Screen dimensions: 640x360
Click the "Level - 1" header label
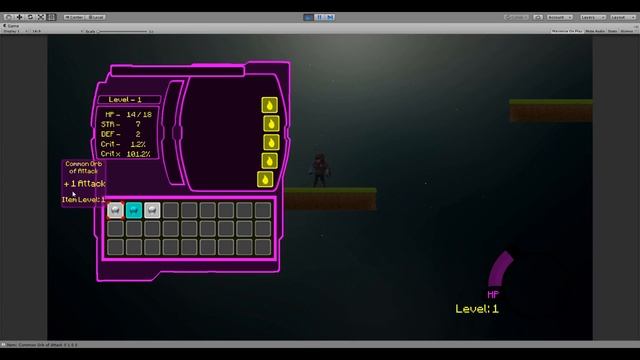[125, 100]
